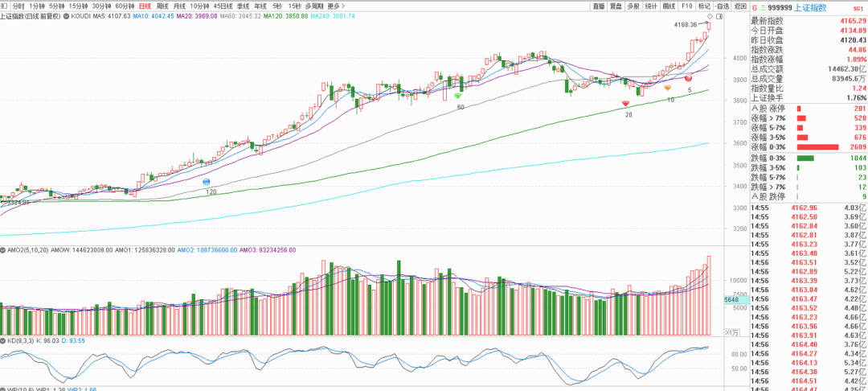868x391 pixels.
Task: Click the KD(9,3,3) indicator label
Action: (x=20, y=340)
